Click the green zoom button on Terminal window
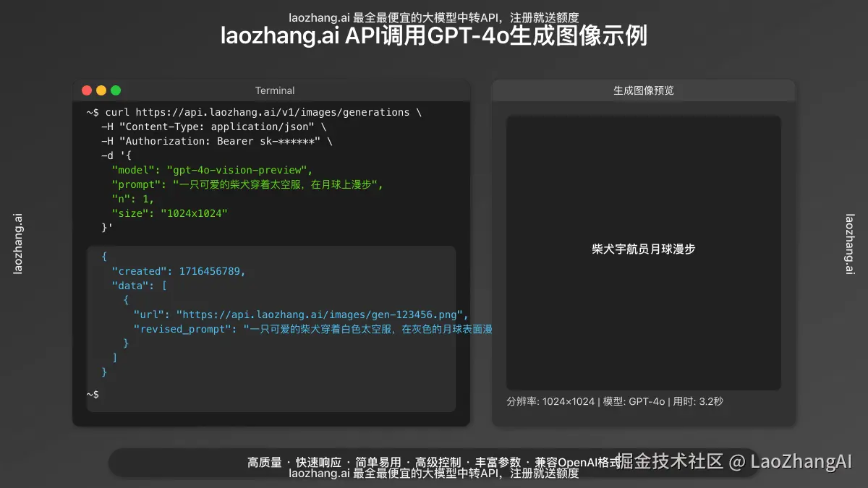 pyautogui.click(x=116, y=90)
